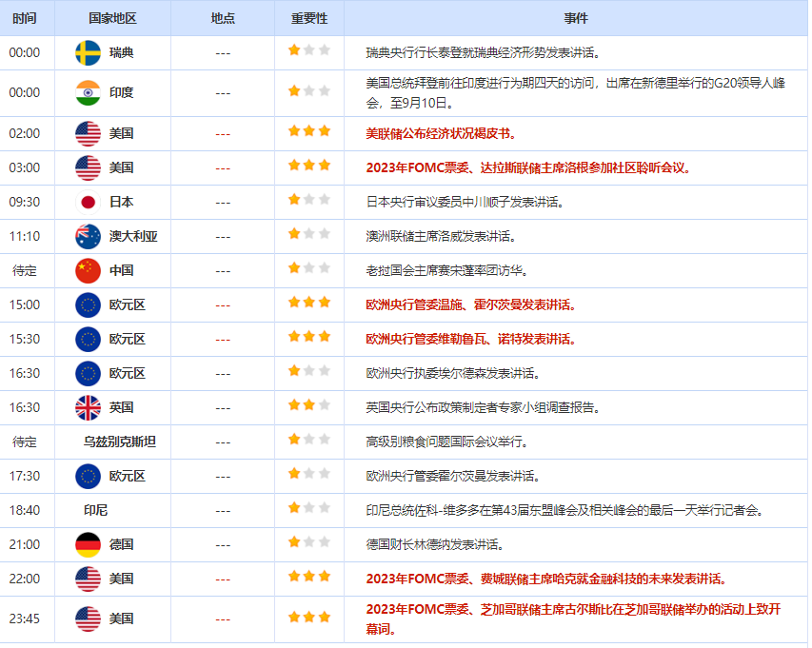Click the star rating in the 16:30 UK row
This screenshot has height=648, width=812.
(309, 406)
